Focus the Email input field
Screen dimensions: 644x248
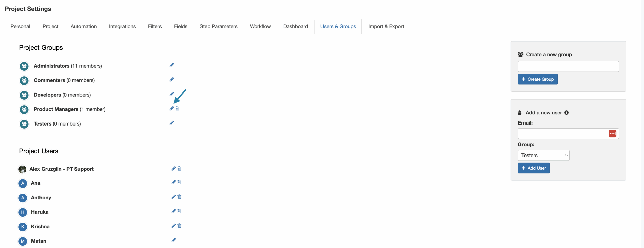point(568,134)
